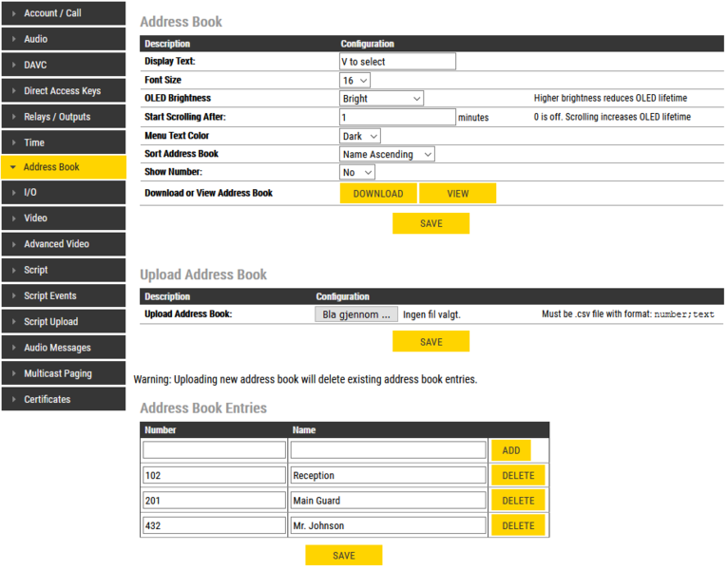Open Direct Access Keys page
Image resolution: width=728 pixels, height=570 pixels.
[x=64, y=90]
